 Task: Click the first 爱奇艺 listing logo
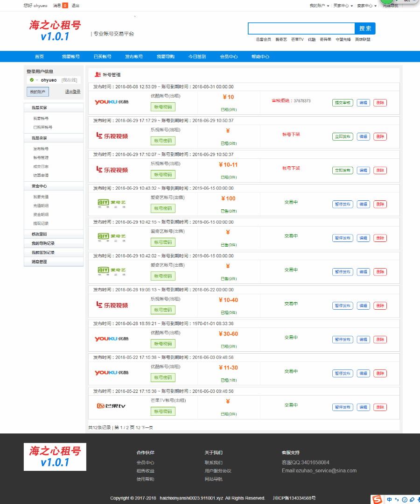pyautogui.click(x=112, y=203)
